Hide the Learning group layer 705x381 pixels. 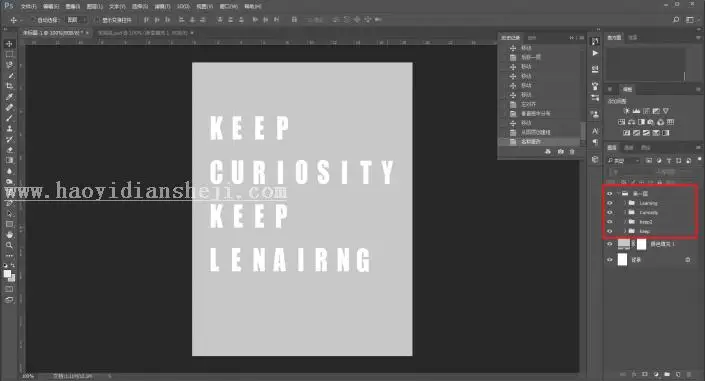tap(610, 203)
